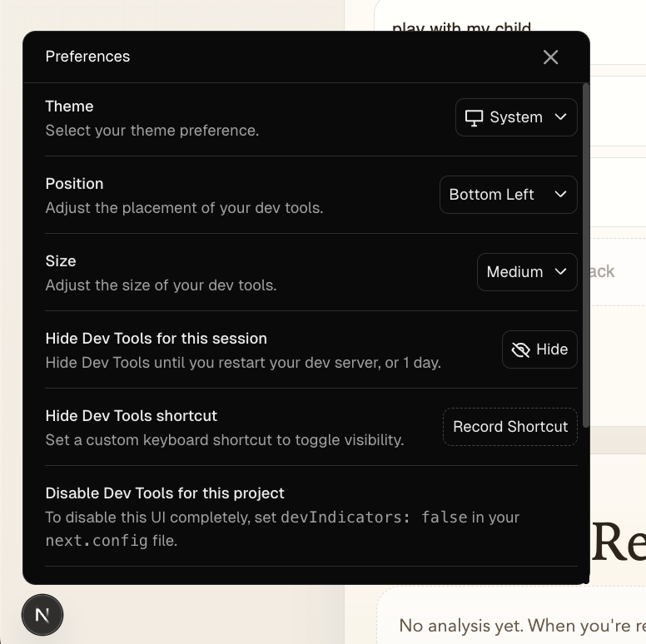Open the Theme System dropdown

[516, 117]
